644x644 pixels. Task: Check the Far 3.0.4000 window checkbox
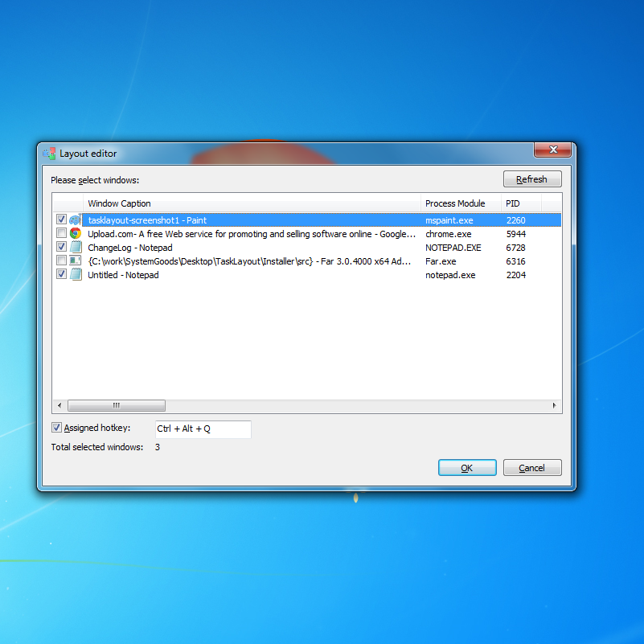pos(61,260)
